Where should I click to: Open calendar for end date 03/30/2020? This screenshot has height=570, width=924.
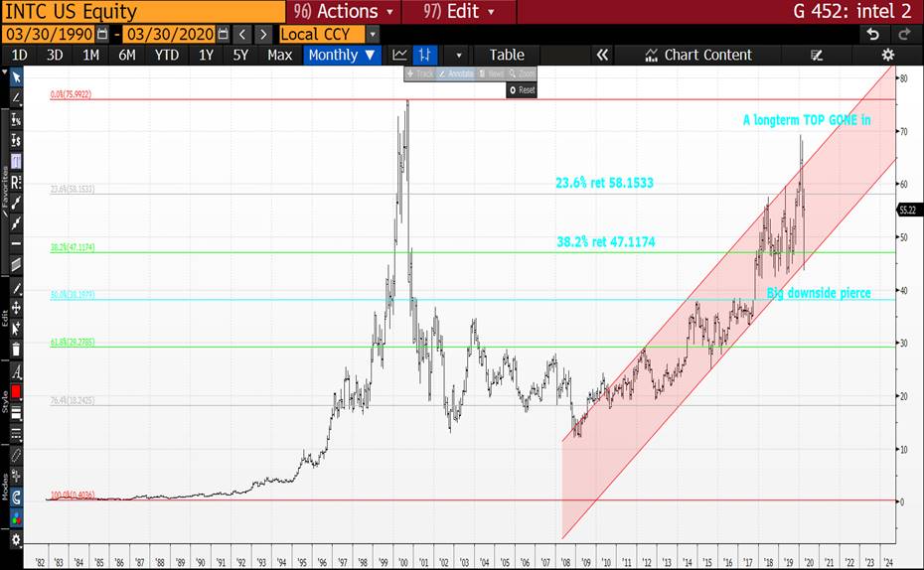tap(223, 34)
